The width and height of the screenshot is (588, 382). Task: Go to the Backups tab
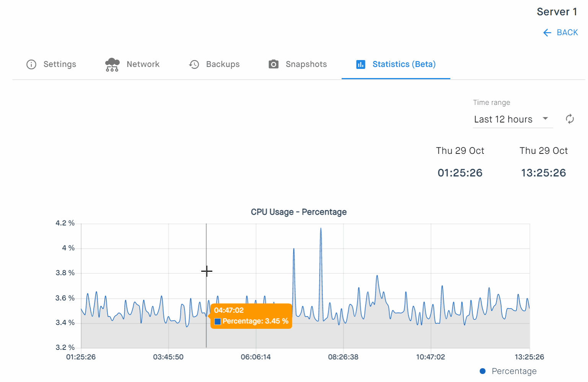[214, 64]
